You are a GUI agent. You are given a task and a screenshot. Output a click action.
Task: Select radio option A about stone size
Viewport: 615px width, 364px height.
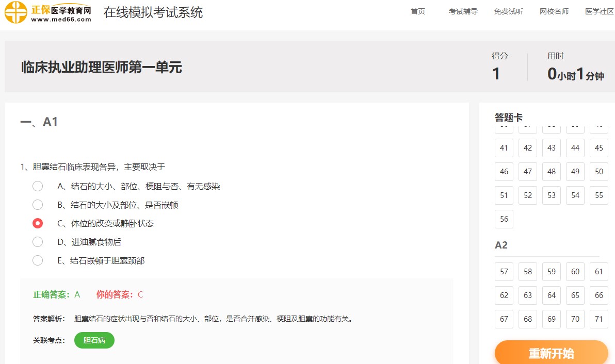point(38,186)
